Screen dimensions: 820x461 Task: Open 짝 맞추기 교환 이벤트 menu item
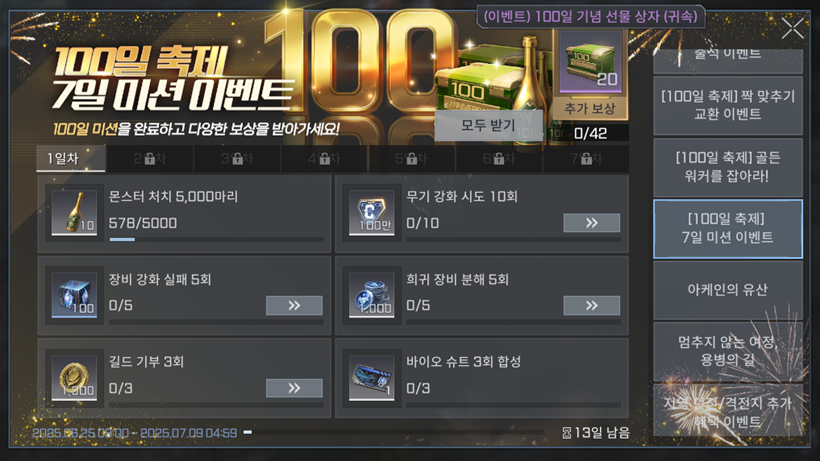(728, 105)
